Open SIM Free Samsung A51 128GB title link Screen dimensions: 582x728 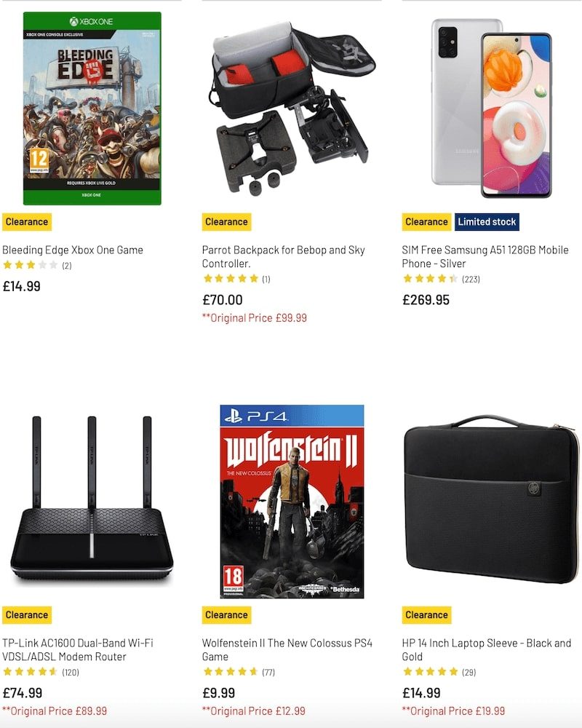coord(485,256)
